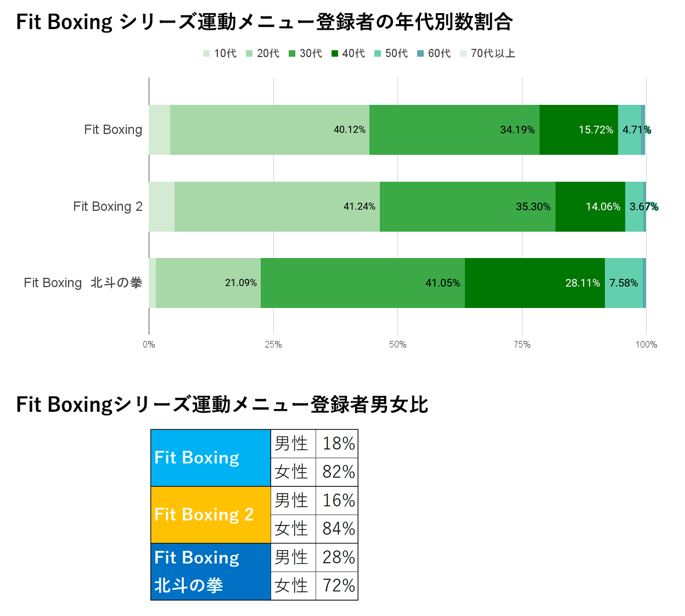The image size is (685, 616).
Task: Click the Fit Boxing 2 y-axis label
Action: tap(108, 206)
